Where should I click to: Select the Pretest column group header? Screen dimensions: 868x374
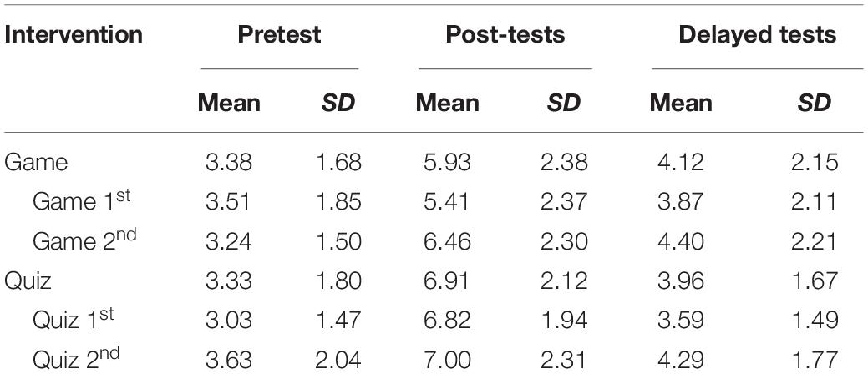(280, 35)
